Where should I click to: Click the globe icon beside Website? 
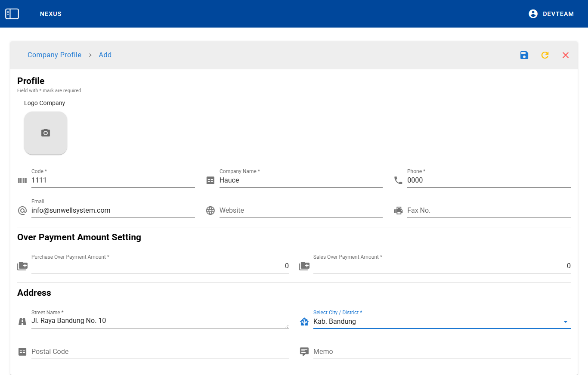coord(210,211)
